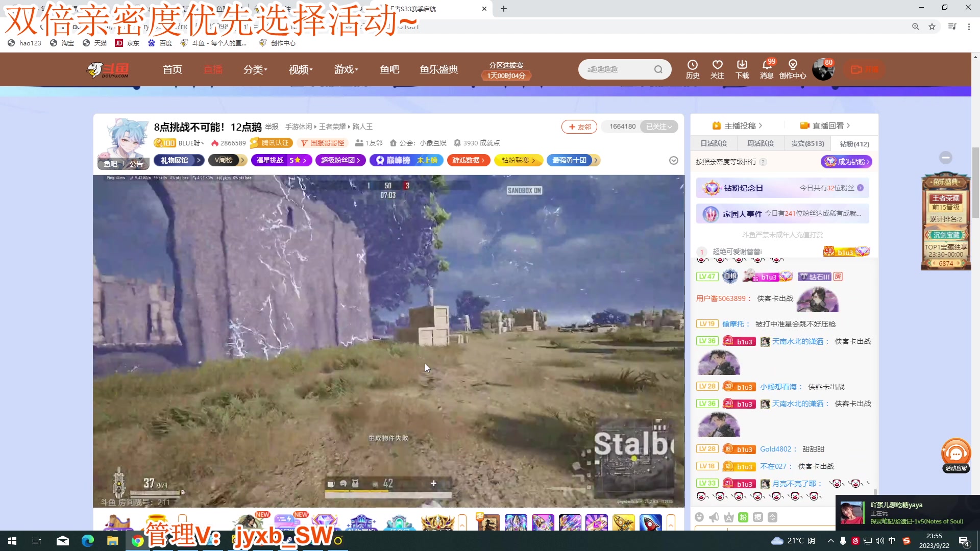Expand the 直播回看 arrow link
The image size is (980, 551).
click(x=825, y=126)
